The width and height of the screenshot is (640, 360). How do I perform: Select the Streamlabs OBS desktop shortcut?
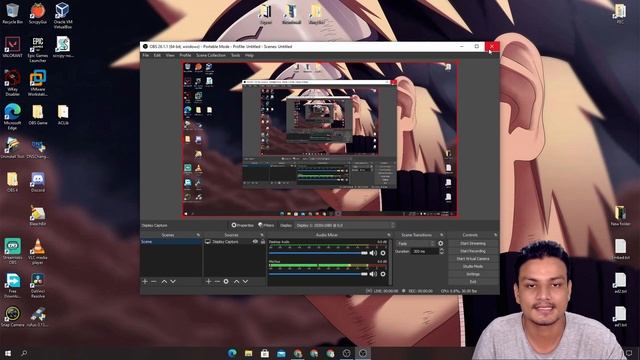click(x=12, y=252)
